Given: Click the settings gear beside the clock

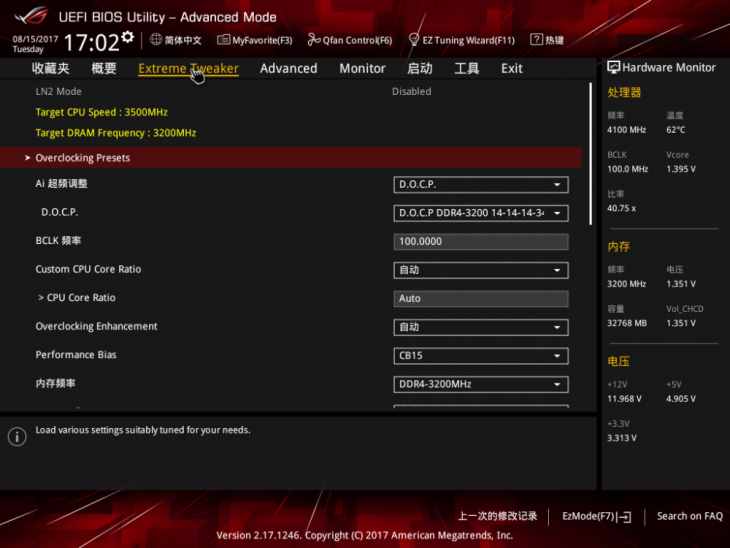Looking at the screenshot, I should pyautogui.click(x=128, y=37).
